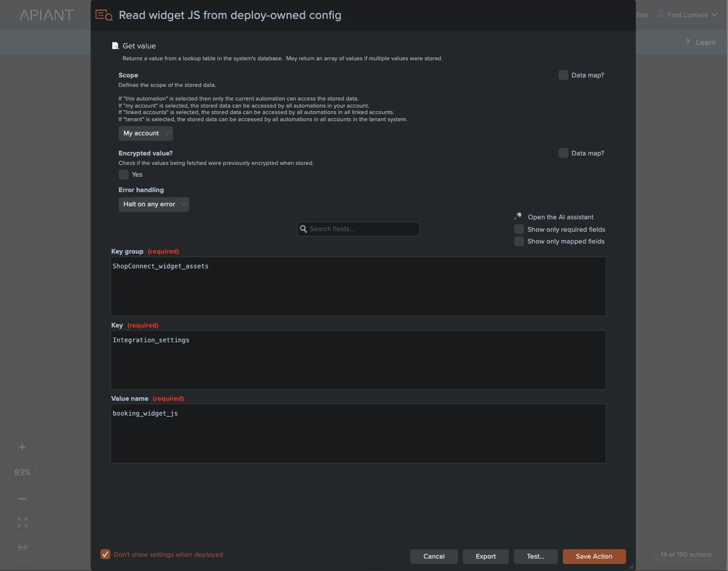Click the fit-to-screen arrows icon
The height and width of the screenshot is (571, 728).
pos(22,523)
